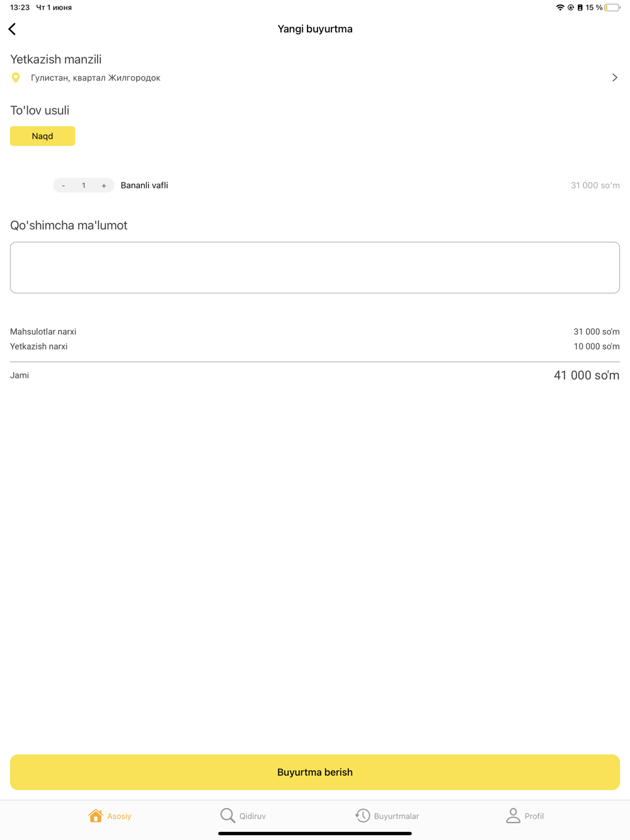Tap the Wi-Fi icon in status bar

point(560,8)
